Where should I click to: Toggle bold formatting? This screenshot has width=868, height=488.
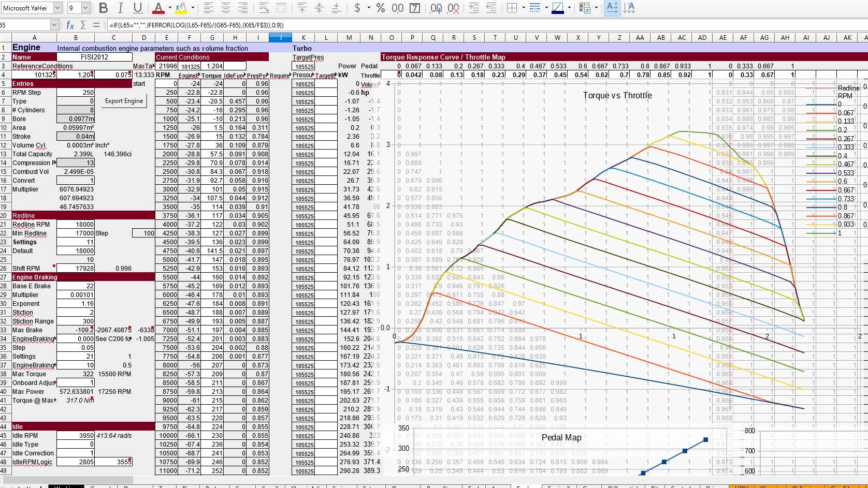[x=104, y=8]
